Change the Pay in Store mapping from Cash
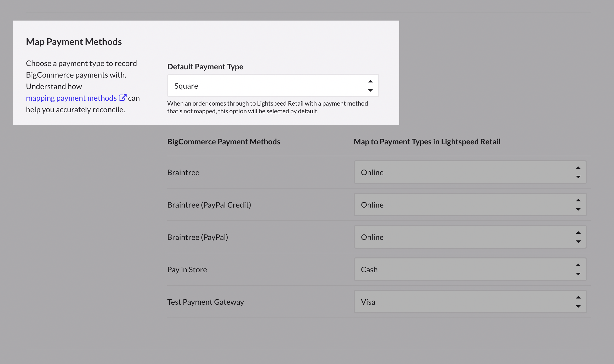 pos(462,269)
